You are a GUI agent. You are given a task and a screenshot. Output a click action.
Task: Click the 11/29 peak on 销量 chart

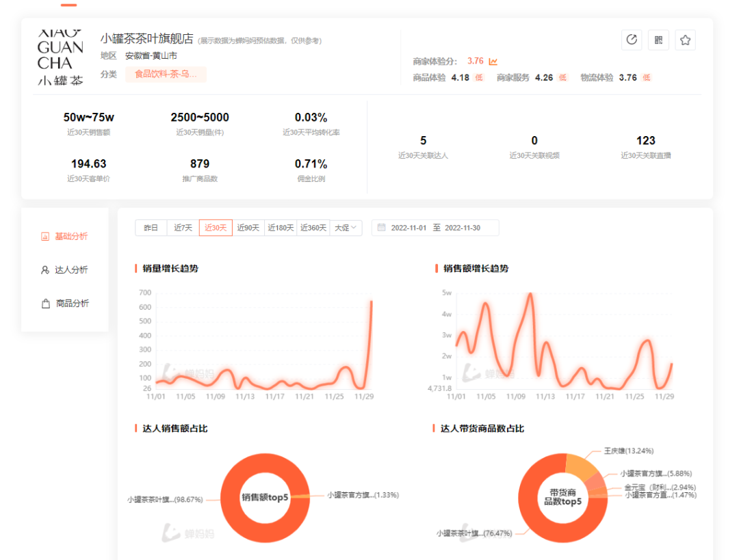pos(371,302)
